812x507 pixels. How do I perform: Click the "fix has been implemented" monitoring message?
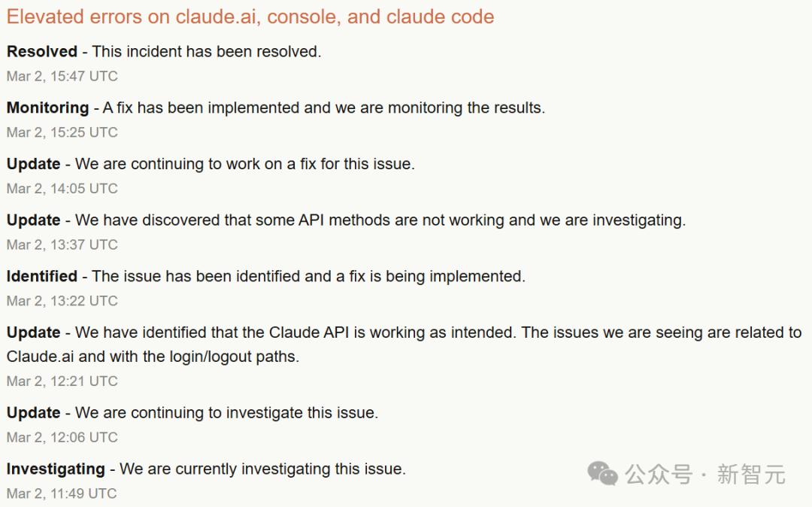[324, 108]
